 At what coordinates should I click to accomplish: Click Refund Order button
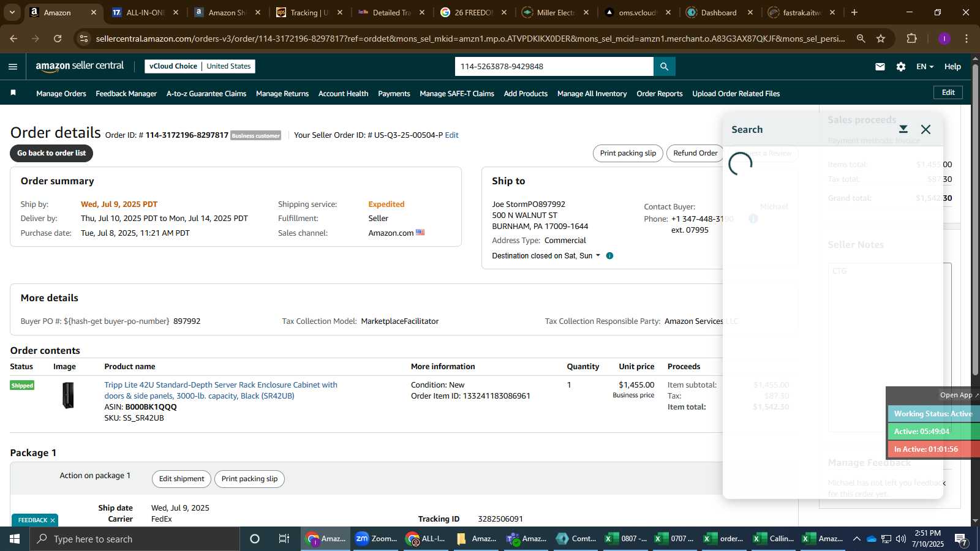coord(695,153)
